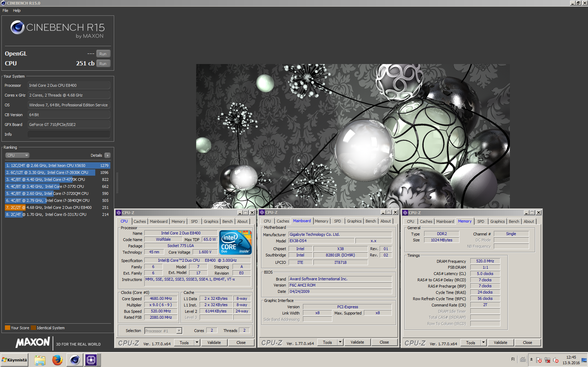This screenshot has height=367, width=588.
Task: Open Tools dropdown arrow in CPU-Z CPU window
Action: [x=197, y=343]
